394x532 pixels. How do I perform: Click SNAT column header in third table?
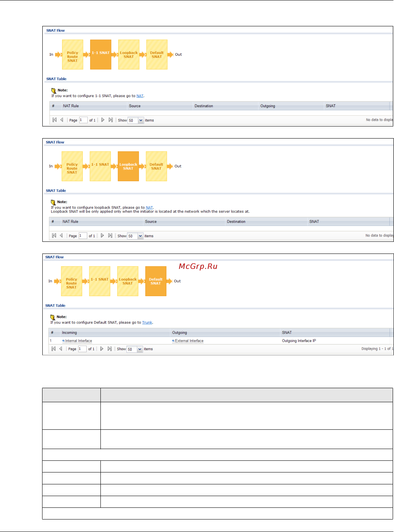tap(335, 333)
